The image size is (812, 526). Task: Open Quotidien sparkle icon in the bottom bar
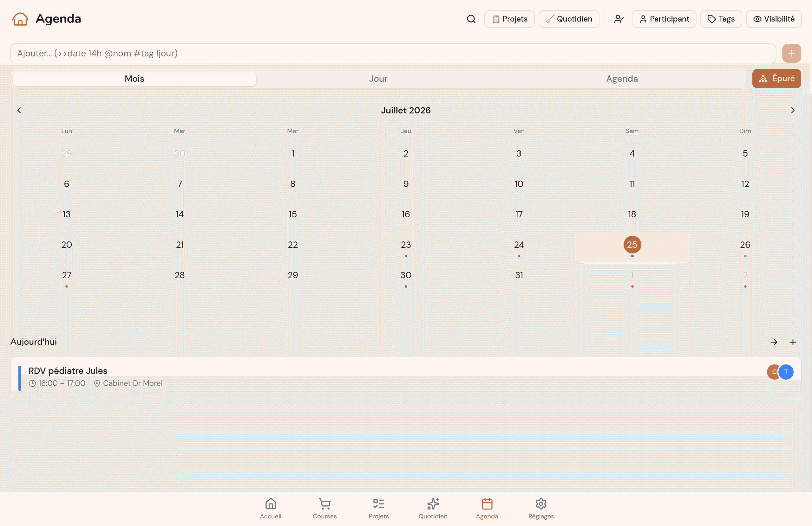[433, 509]
